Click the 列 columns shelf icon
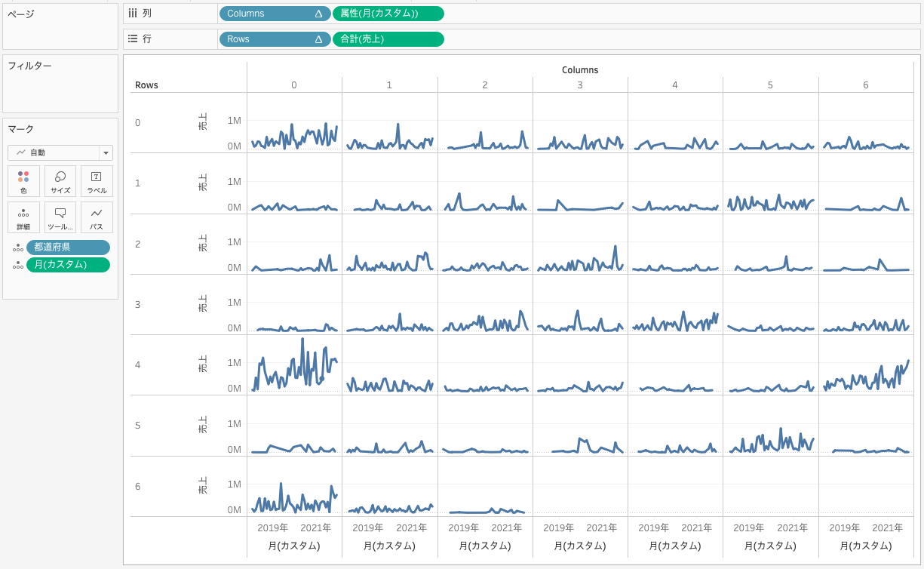The height and width of the screenshot is (569, 924). pyautogui.click(x=133, y=14)
